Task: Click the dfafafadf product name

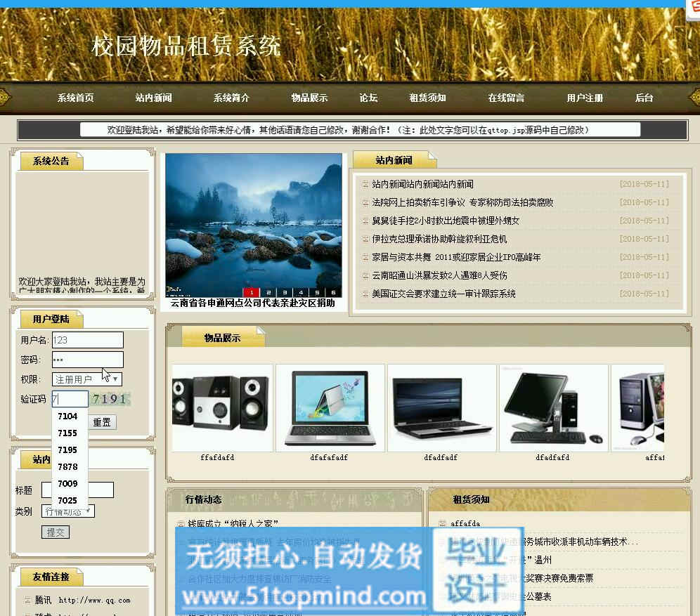Action: tap(329, 458)
